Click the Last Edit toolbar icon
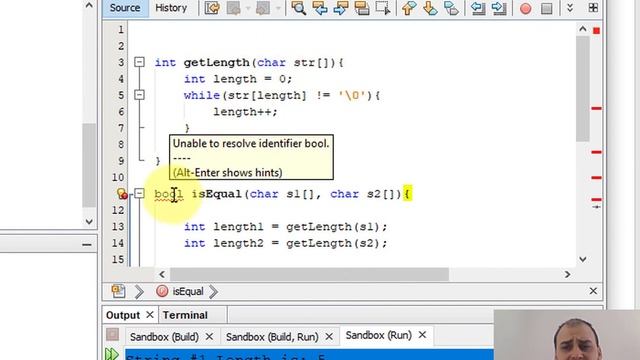Viewport: 640px width, 360px height. click(212, 8)
